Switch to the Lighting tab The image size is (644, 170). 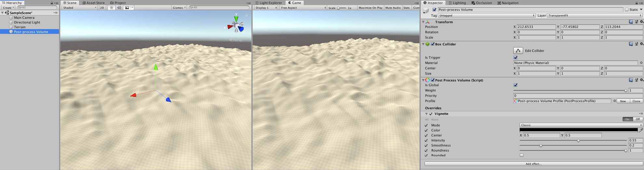[457, 3]
